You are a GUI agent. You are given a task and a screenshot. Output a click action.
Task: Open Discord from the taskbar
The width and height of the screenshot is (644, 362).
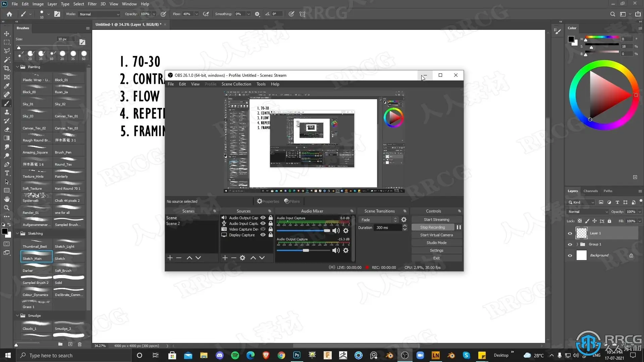click(220, 355)
